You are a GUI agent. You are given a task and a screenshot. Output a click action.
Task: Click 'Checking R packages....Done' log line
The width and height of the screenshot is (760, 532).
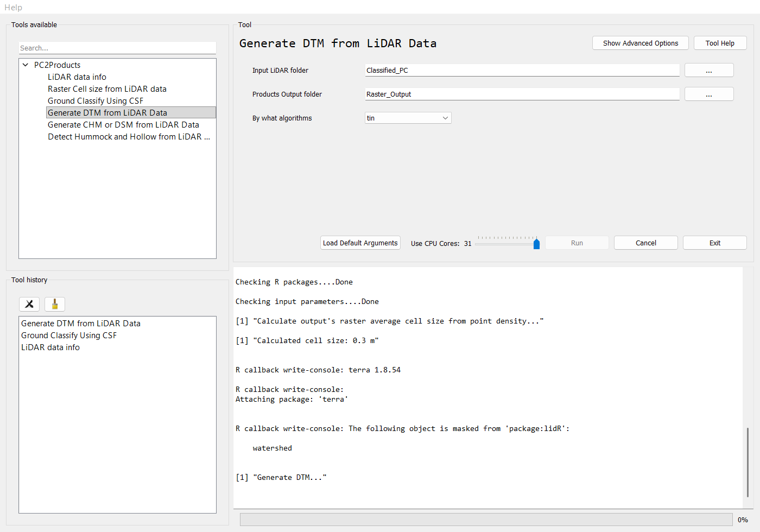coord(294,282)
